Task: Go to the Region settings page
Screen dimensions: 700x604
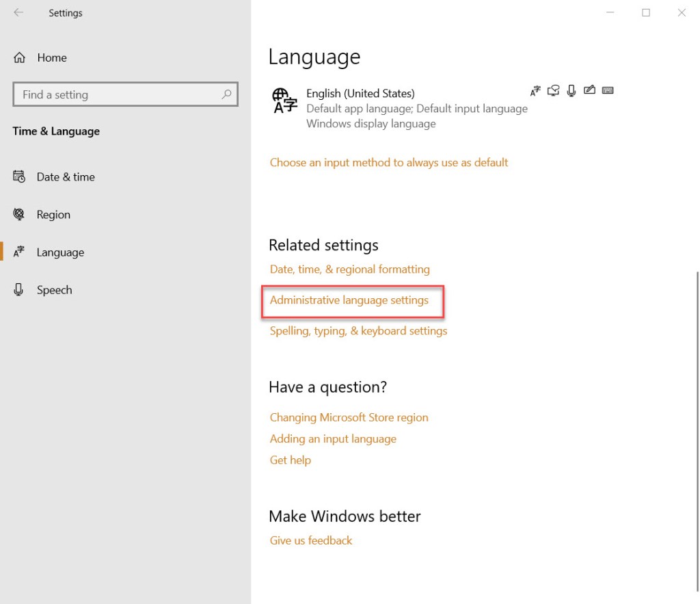Action: [53, 215]
